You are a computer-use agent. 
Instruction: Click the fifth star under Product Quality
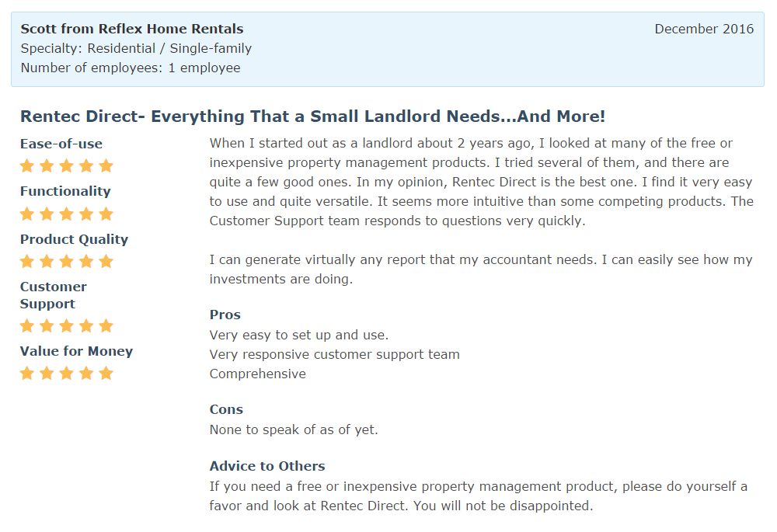106,261
